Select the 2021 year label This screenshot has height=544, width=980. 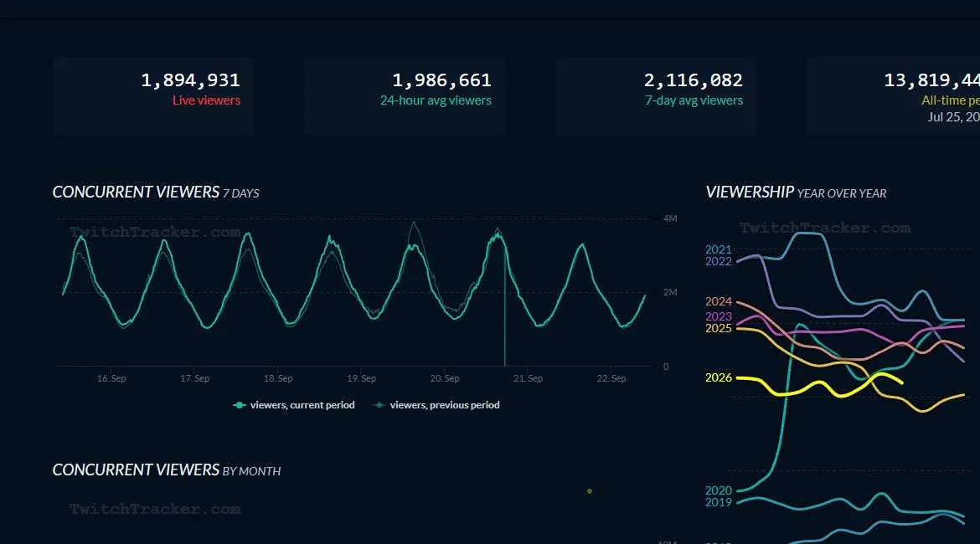tap(718, 250)
